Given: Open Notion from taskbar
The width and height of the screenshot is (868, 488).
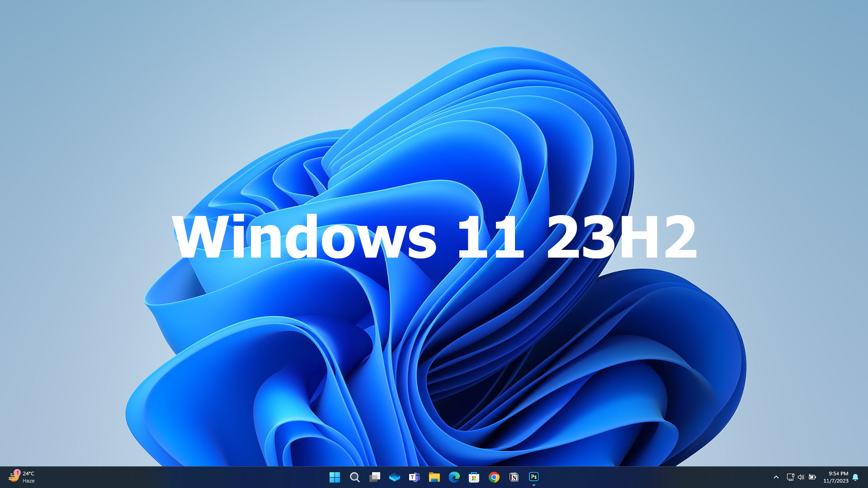Looking at the screenshot, I should 514,477.
